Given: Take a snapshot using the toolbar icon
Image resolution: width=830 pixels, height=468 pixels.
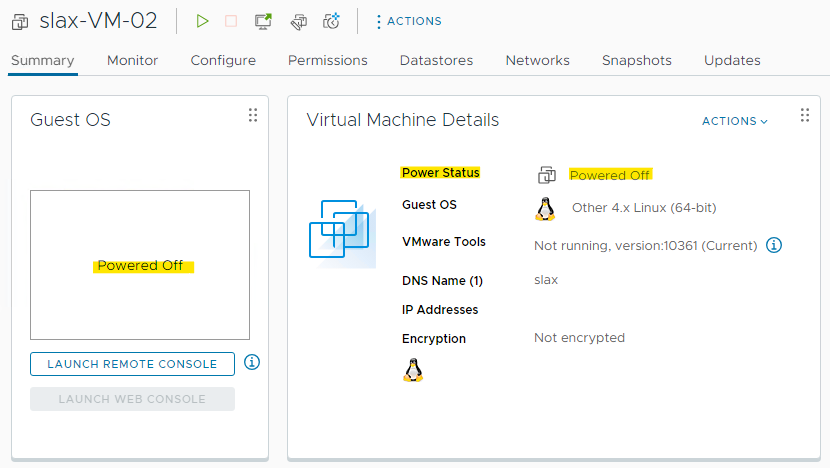Looking at the screenshot, I should click(x=331, y=21).
